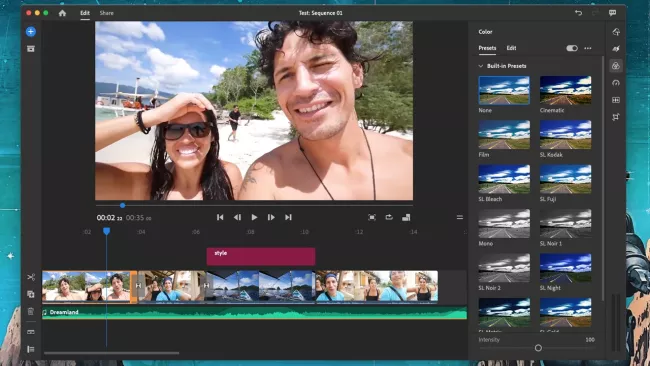Open the Effects transitions panel icon
Image resolution: width=650 pixels, height=366 pixels.
(616, 48)
